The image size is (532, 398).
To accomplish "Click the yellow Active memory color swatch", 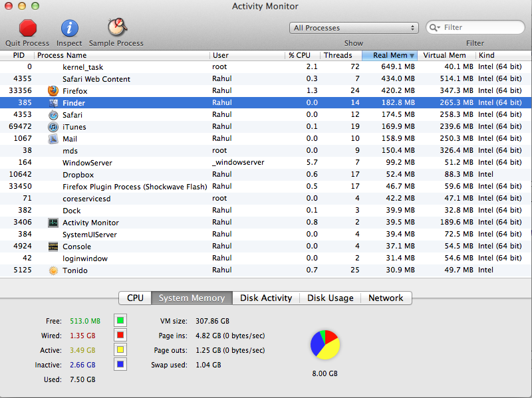I will [120, 349].
